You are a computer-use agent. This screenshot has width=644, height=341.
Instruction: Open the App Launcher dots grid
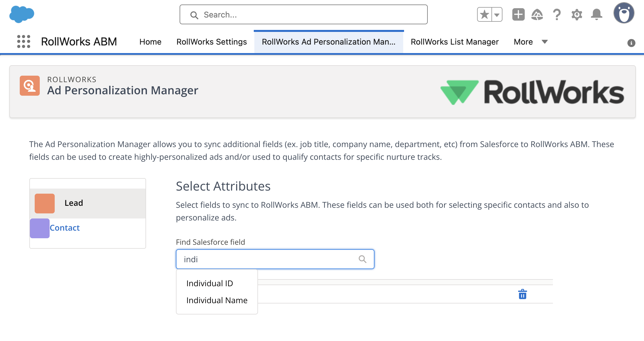click(x=24, y=41)
